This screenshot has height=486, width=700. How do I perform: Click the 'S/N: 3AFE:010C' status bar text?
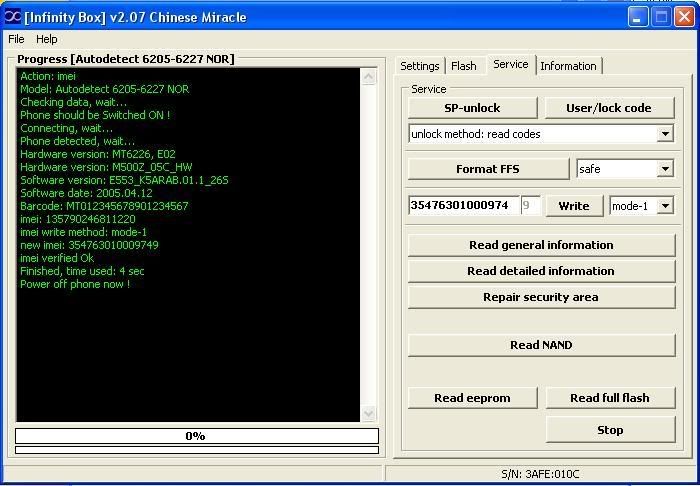pos(540,474)
